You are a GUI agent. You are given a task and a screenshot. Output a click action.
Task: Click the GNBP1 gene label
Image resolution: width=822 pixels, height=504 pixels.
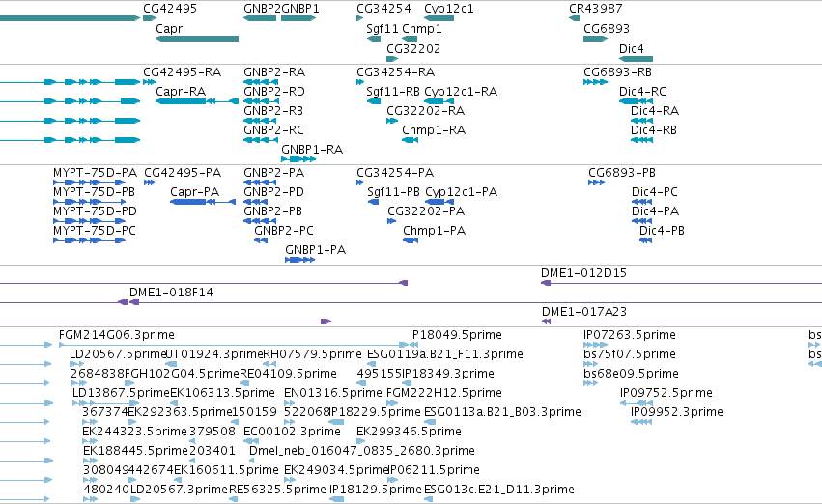click(x=300, y=9)
